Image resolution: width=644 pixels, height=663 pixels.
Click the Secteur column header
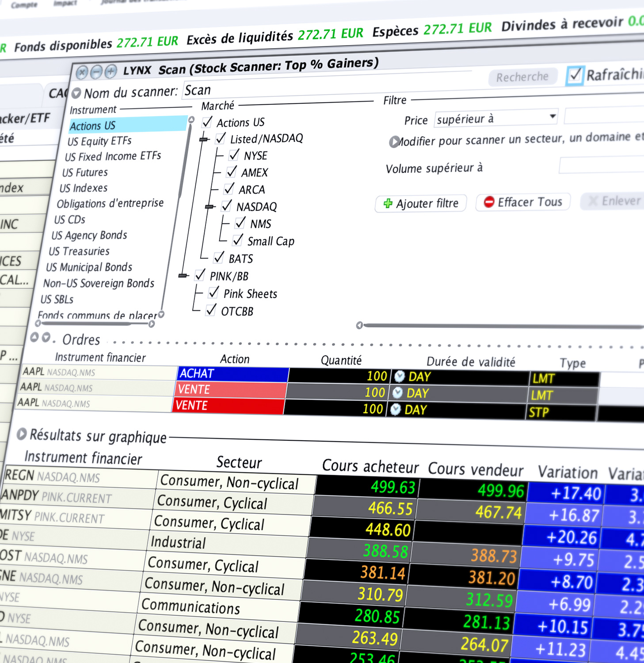(x=239, y=462)
